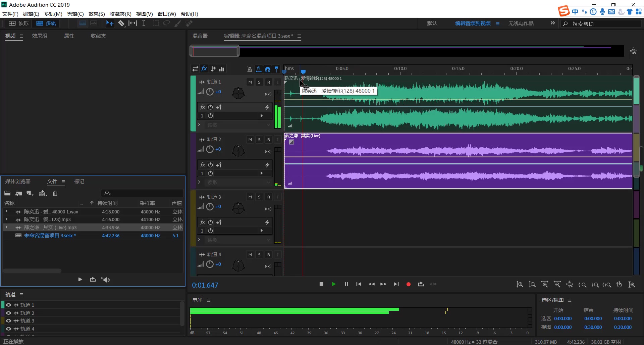
Task: Stop playback
Action: click(x=321, y=284)
